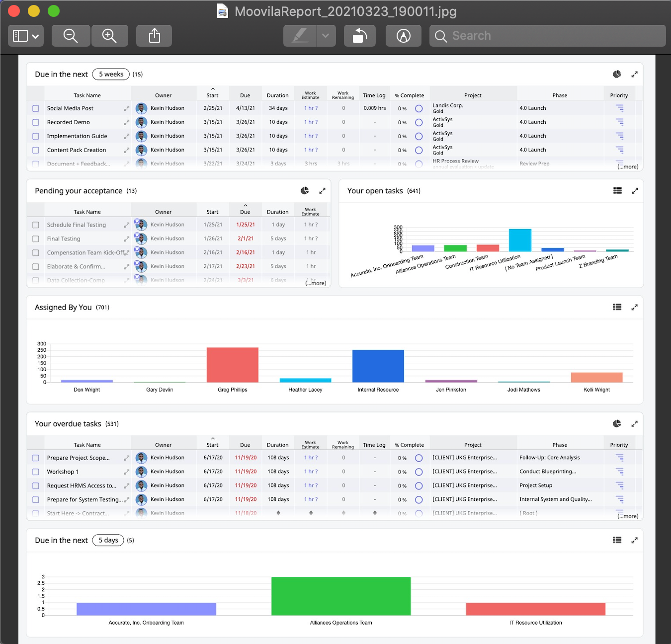Open the 5 days range pill
Screen dimensions: 671x644
pos(108,541)
